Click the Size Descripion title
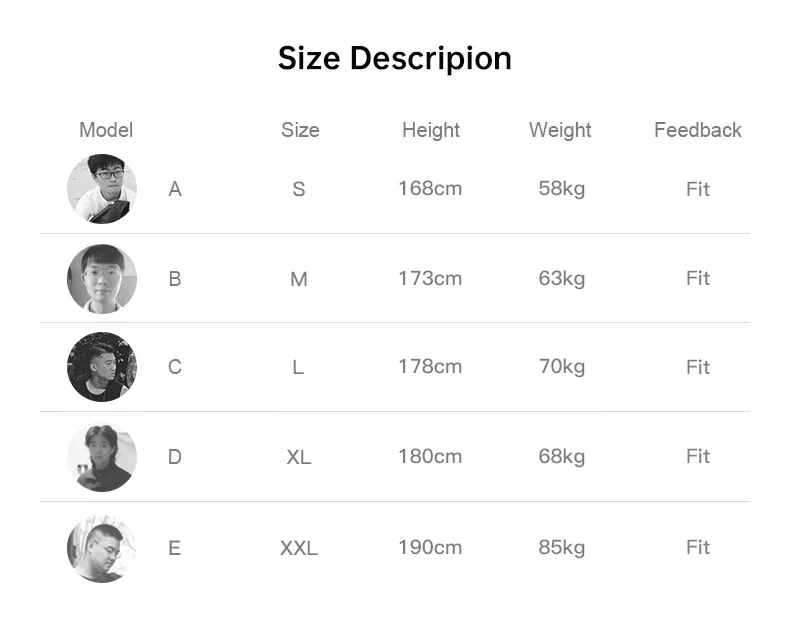 [395, 59]
